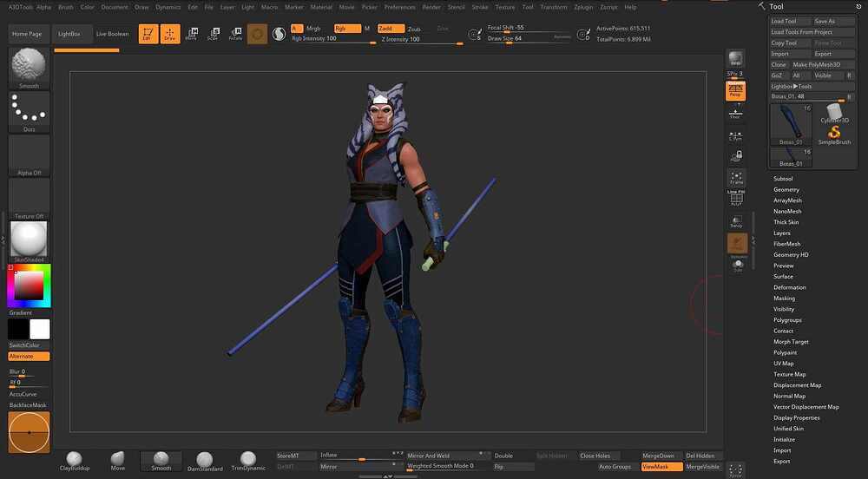Screen dimensions: 868x479
Task: Expand the Deformation section
Action: click(x=789, y=287)
